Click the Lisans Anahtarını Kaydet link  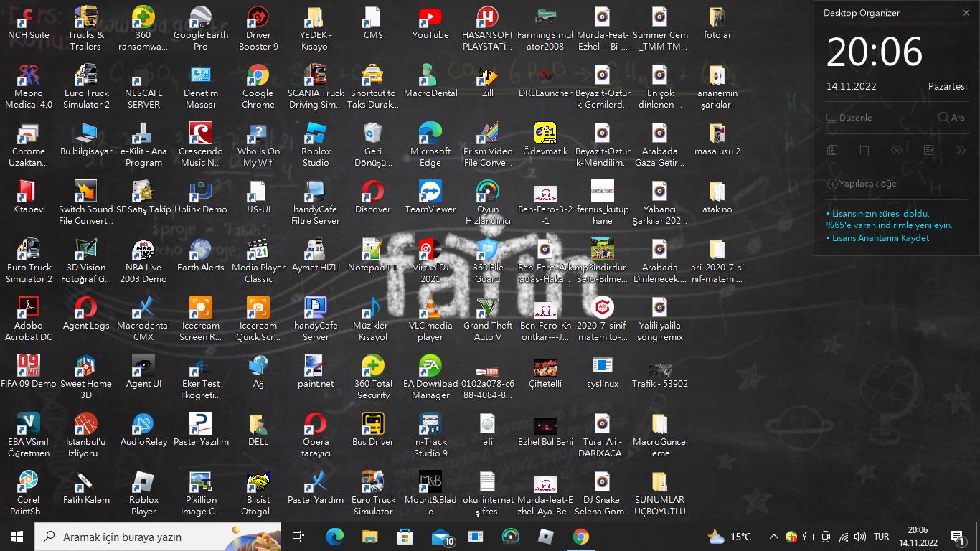point(880,238)
